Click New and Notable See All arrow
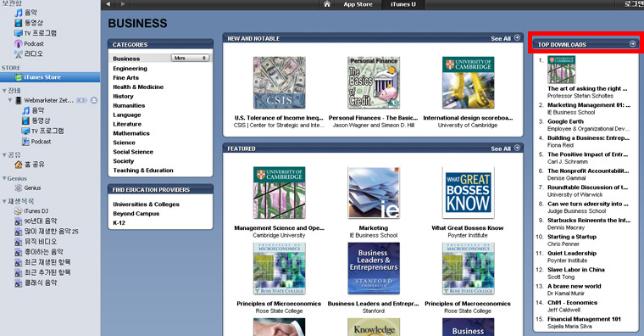The width and height of the screenshot is (644, 336). [517, 38]
